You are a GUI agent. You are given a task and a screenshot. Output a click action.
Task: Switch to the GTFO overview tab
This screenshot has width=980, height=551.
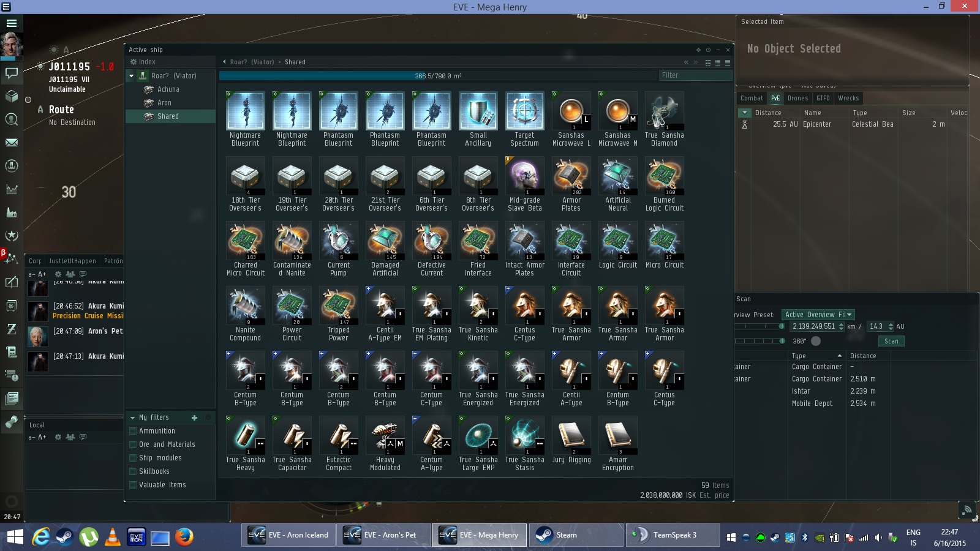pos(823,98)
